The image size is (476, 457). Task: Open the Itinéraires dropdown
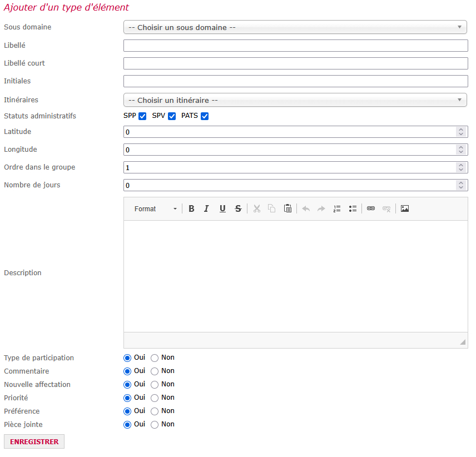[x=295, y=100]
